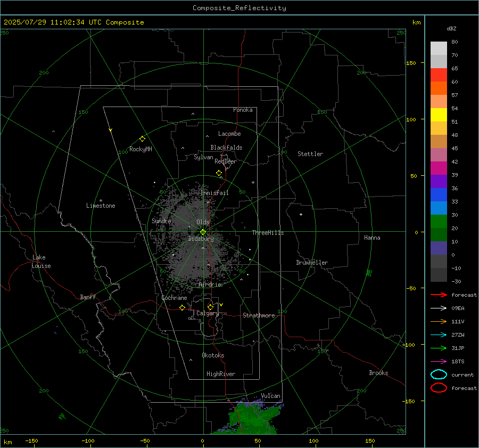Click the Lacombe town label

click(229, 134)
